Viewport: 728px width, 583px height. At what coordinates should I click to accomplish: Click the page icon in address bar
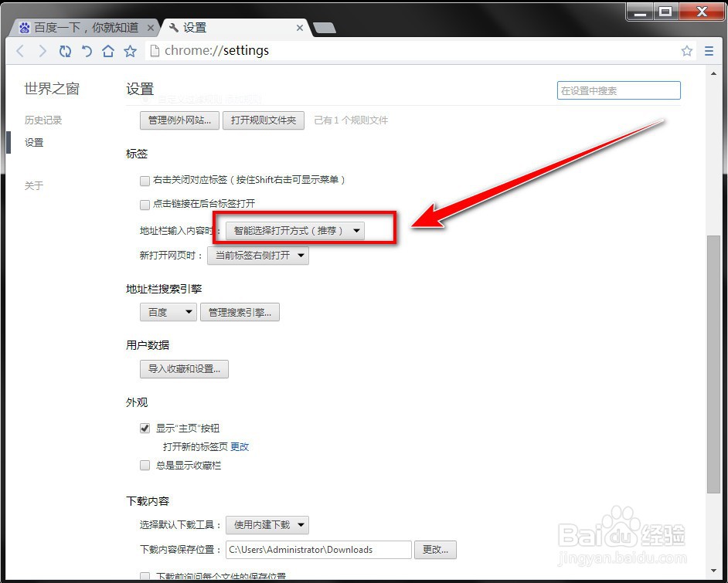[155, 50]
